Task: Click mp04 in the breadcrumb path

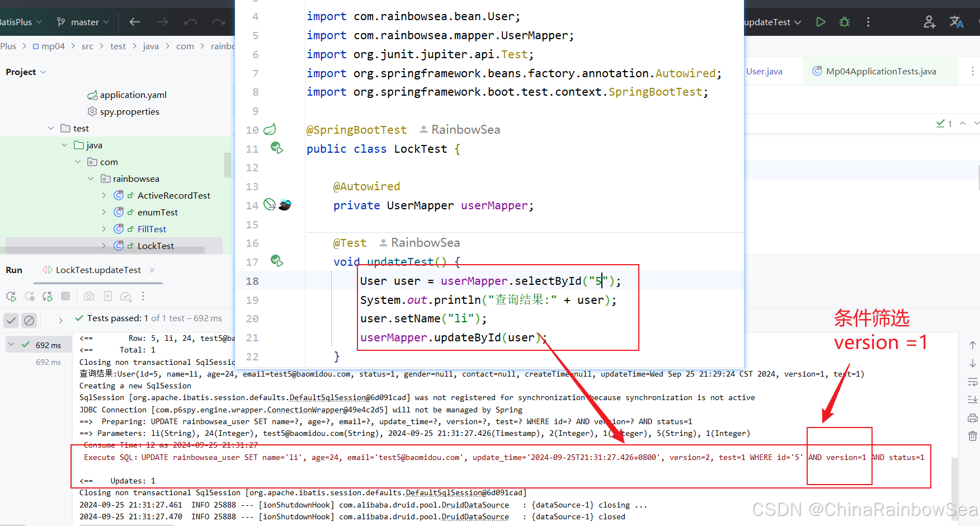Action: [53, 46]
